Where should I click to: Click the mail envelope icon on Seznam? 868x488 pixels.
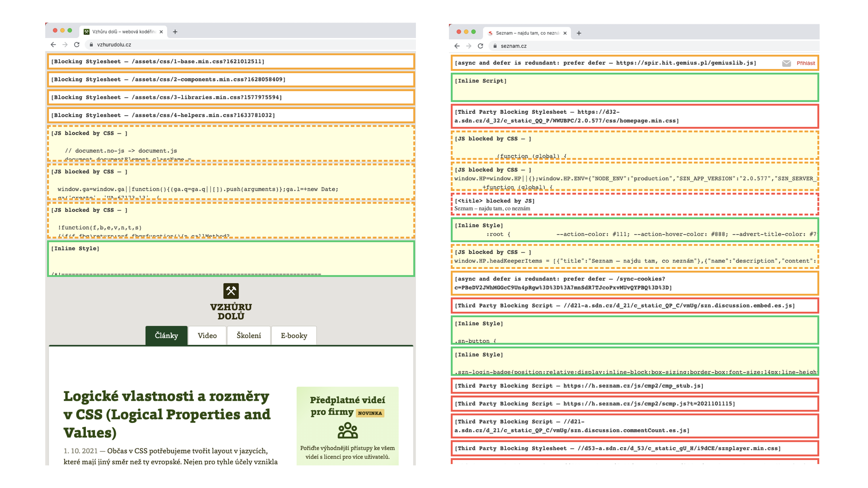coord(786,63)
